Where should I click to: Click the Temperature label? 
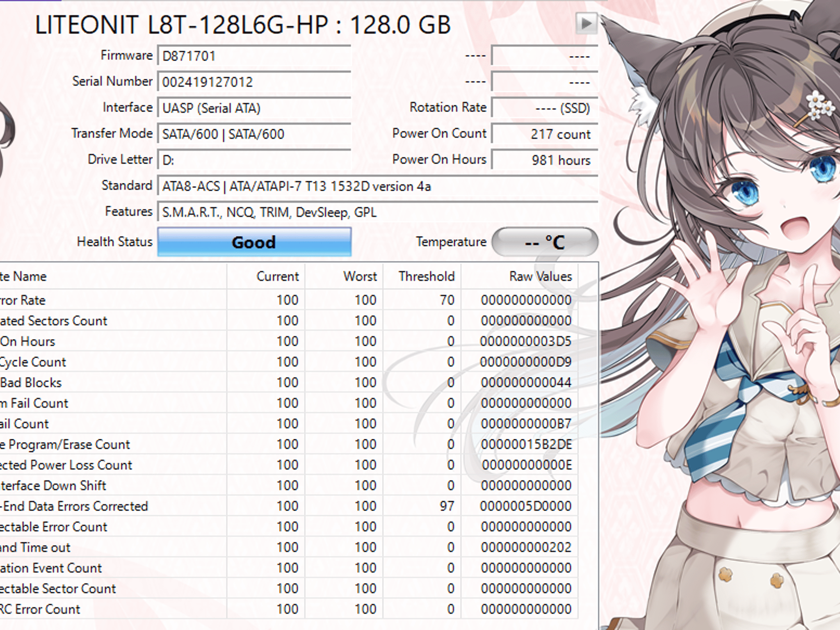(451, 242)
